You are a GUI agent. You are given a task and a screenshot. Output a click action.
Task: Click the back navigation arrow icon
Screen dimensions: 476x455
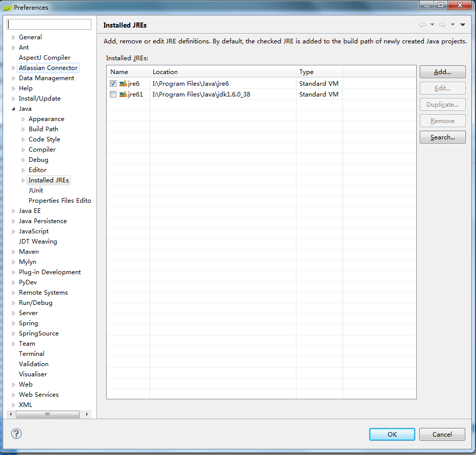422,25
